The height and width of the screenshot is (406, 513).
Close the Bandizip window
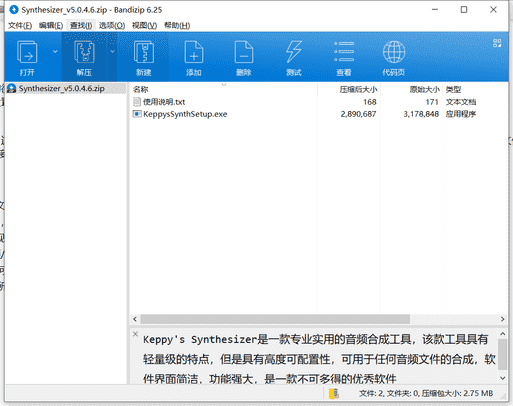click(x=493, y=10)
